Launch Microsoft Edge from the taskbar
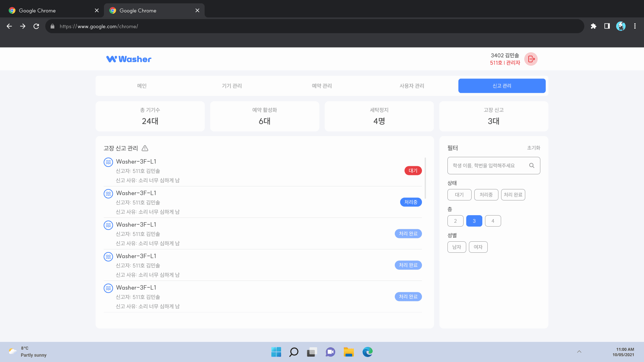 point(368,352)
